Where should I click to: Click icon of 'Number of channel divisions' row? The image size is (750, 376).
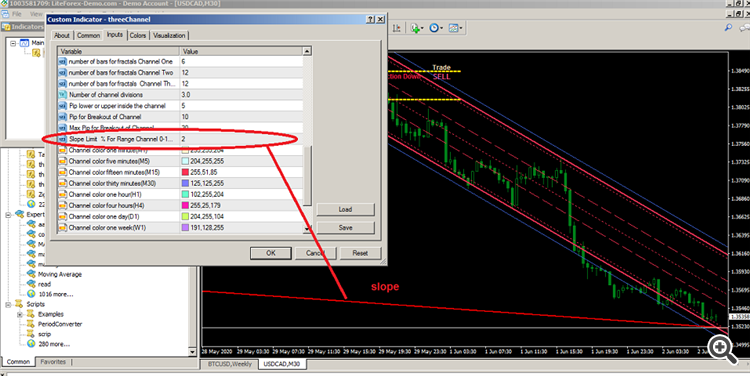62,95
